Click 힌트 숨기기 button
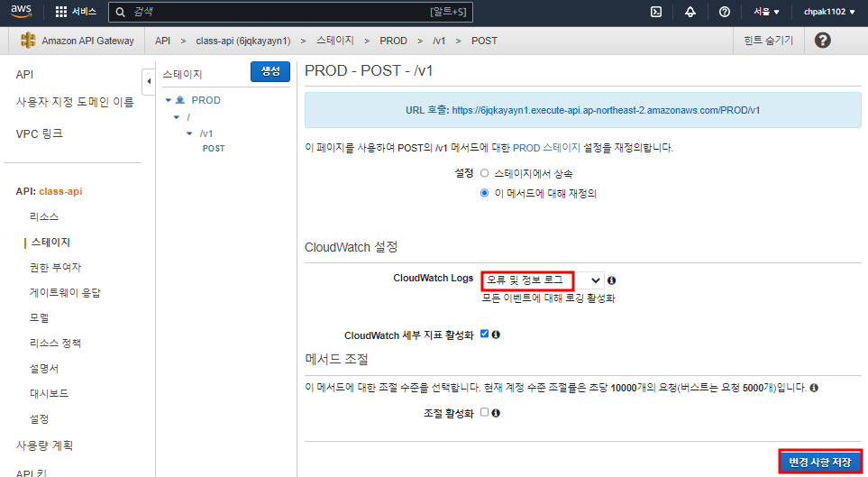The width and height of the screenshot is (868, 477). 768,41
